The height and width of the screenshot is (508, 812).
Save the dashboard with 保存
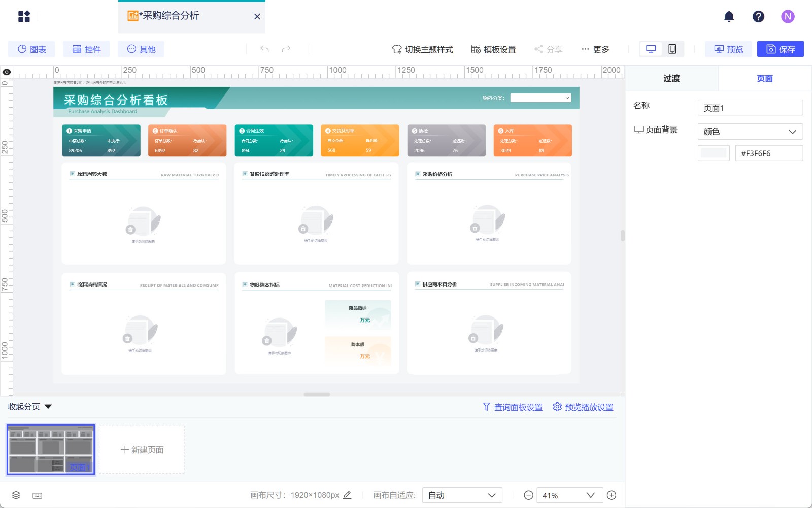pos(781,49)
